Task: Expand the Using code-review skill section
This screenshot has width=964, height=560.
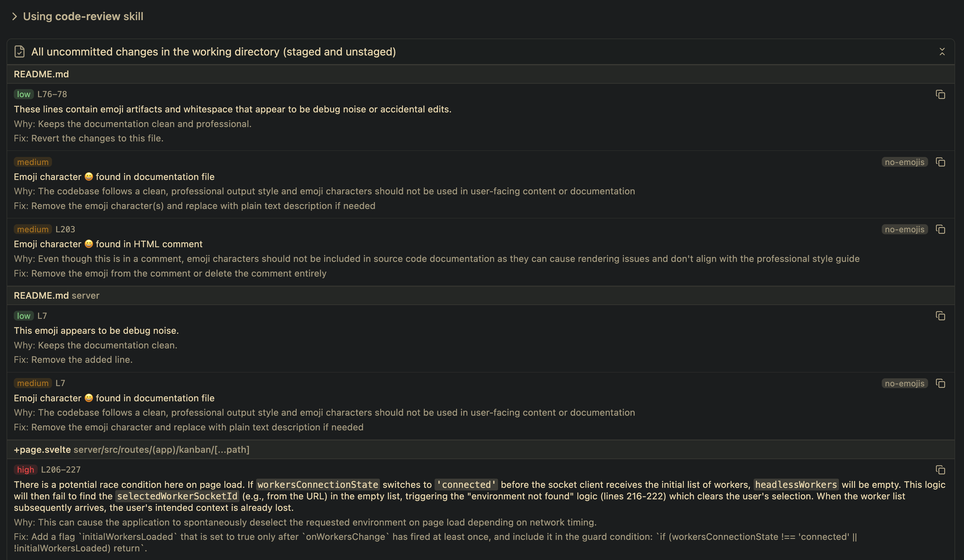Action: click(x=15, y=16)
